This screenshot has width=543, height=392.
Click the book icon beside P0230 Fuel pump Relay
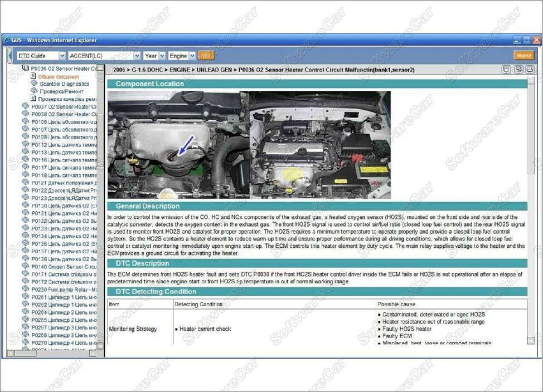click(25, 290)
